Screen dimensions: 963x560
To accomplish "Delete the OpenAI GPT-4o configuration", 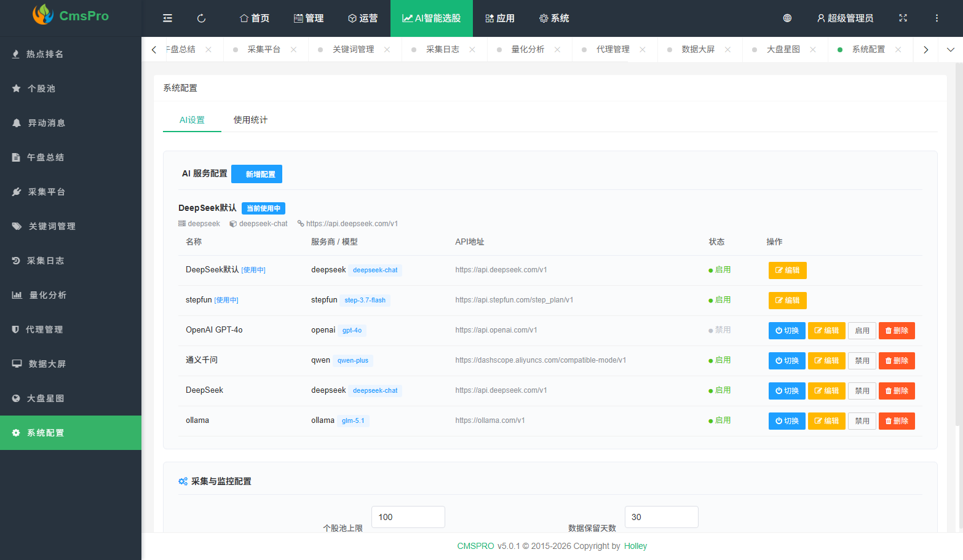I will (x=897, y=331).
